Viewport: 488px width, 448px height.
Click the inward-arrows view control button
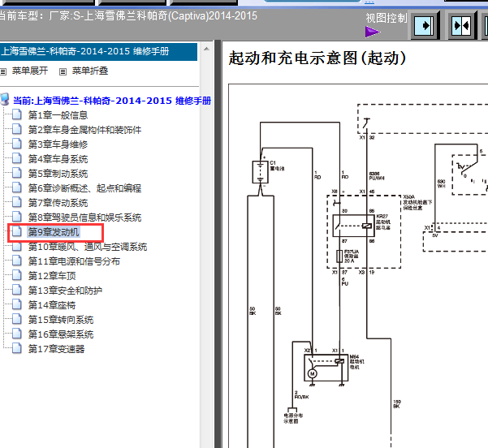462,25
